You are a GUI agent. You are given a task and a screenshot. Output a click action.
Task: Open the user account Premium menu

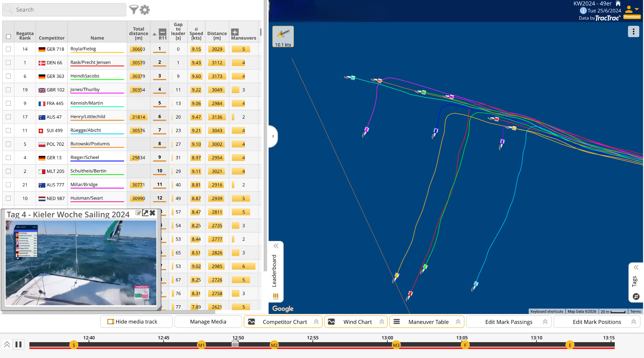(632, 12)
